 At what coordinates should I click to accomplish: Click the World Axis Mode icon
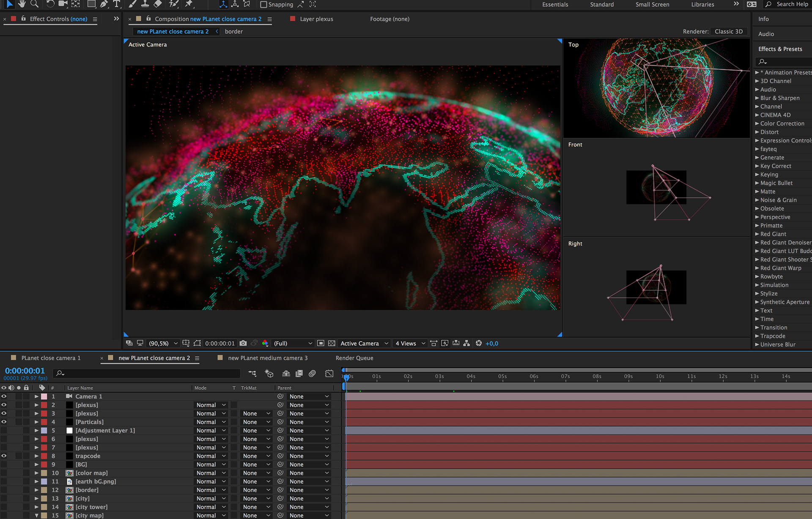point(235,4)
